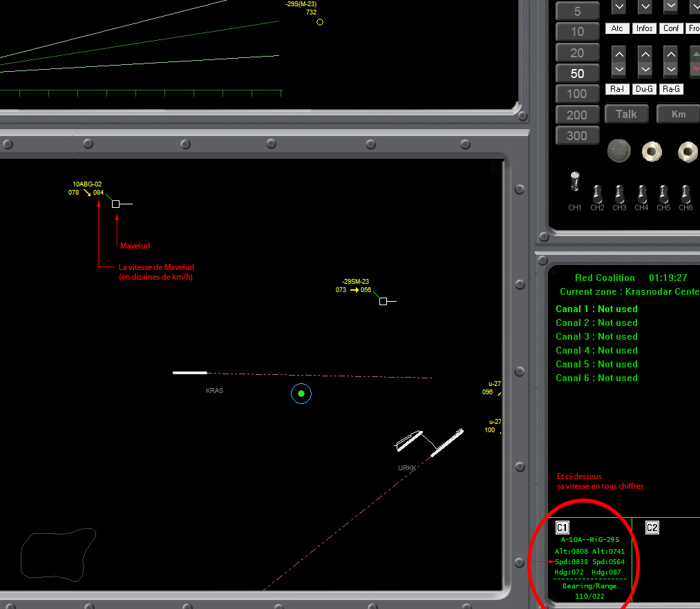Screen dimensions: 700x609
Task: Flip the CH3 channel toggle switch
Action: pyautogui.click(x=619, y=193)
